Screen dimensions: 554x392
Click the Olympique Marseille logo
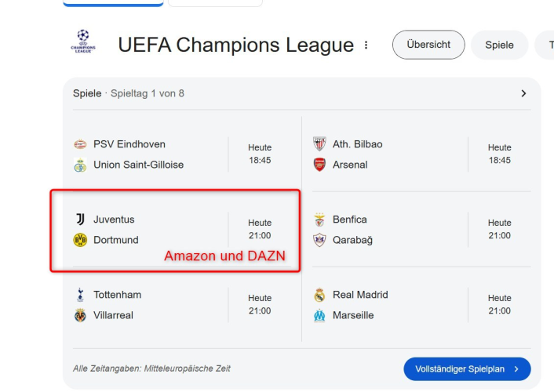point(319,315)
